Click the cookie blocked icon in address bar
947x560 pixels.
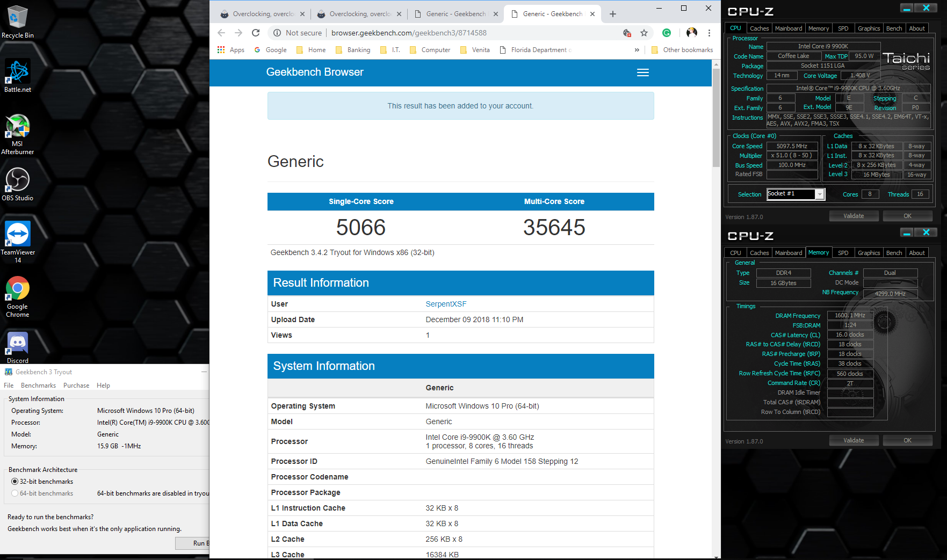point(627,33)
